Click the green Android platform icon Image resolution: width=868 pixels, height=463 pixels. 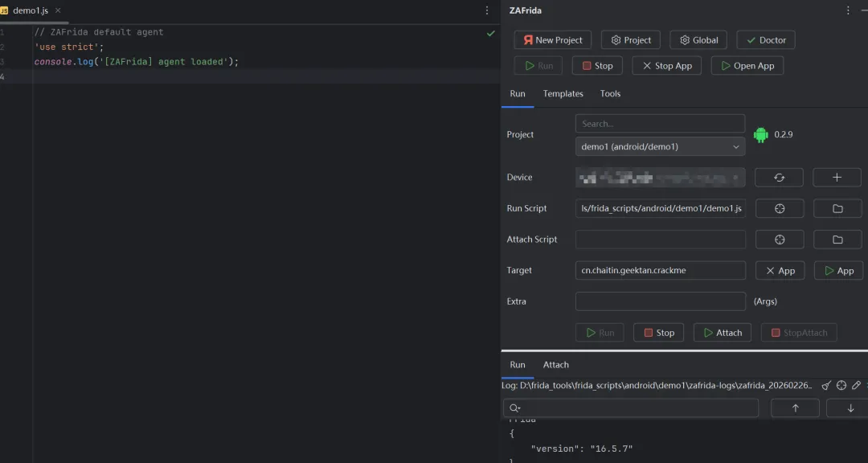760,135
